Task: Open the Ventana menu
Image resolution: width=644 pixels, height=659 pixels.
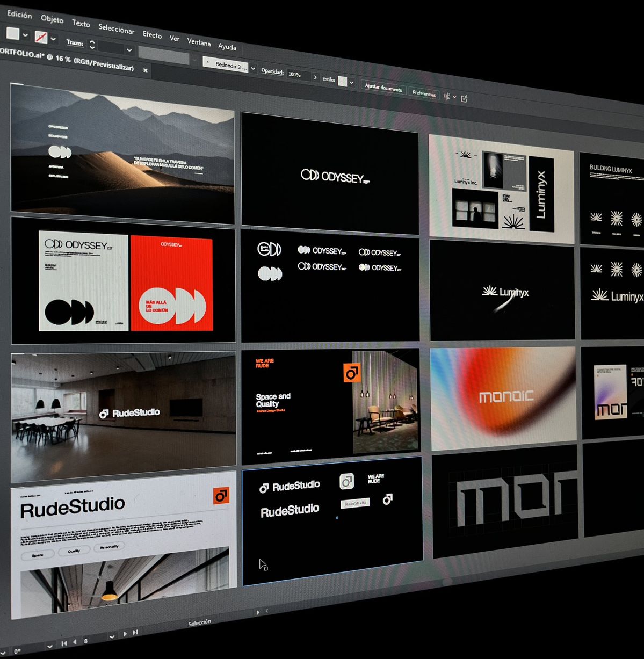Action: 199,42
